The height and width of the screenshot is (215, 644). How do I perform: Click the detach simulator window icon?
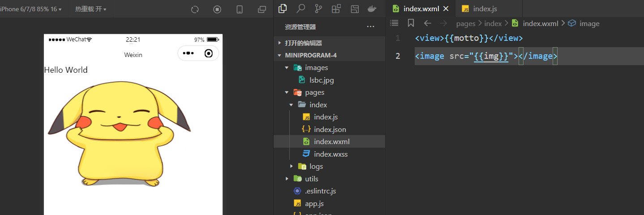click(x=262, y=9)
